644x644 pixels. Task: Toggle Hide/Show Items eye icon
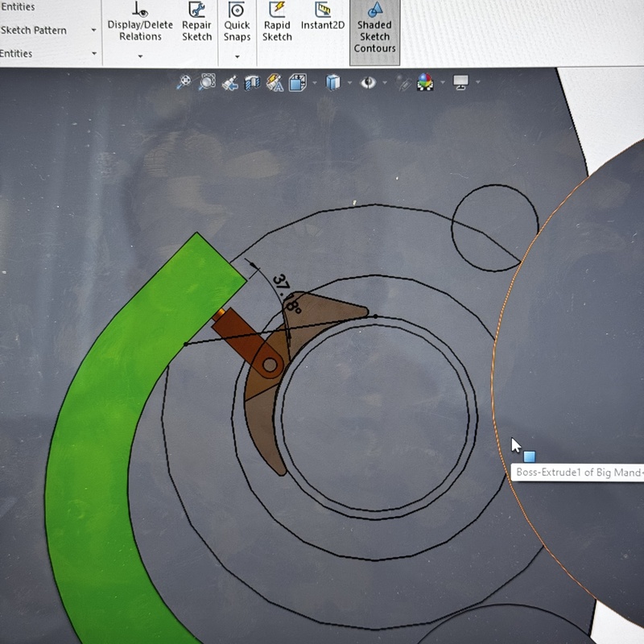[x=369, y=82]
